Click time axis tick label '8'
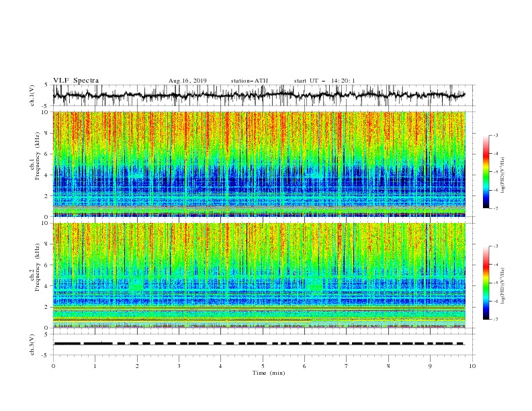This screenshot has width=532, height=411. 388,366
